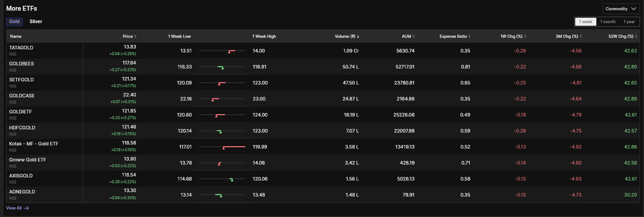Expand the Commodity dropdown chevron
Screen dimensions: 644x217
(634, 9)
